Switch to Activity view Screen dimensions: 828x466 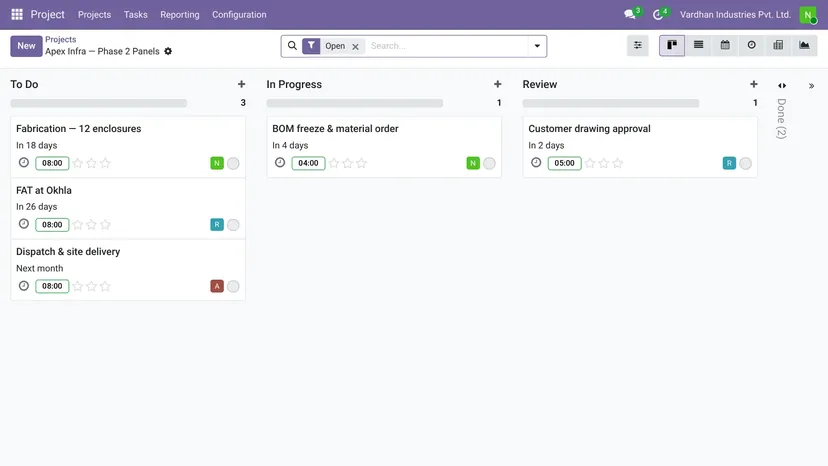coord(751,45)
